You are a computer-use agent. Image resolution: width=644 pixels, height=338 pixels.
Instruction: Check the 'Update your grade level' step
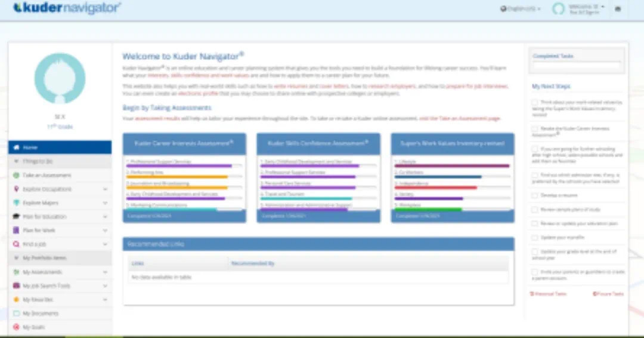pos(535,251)
